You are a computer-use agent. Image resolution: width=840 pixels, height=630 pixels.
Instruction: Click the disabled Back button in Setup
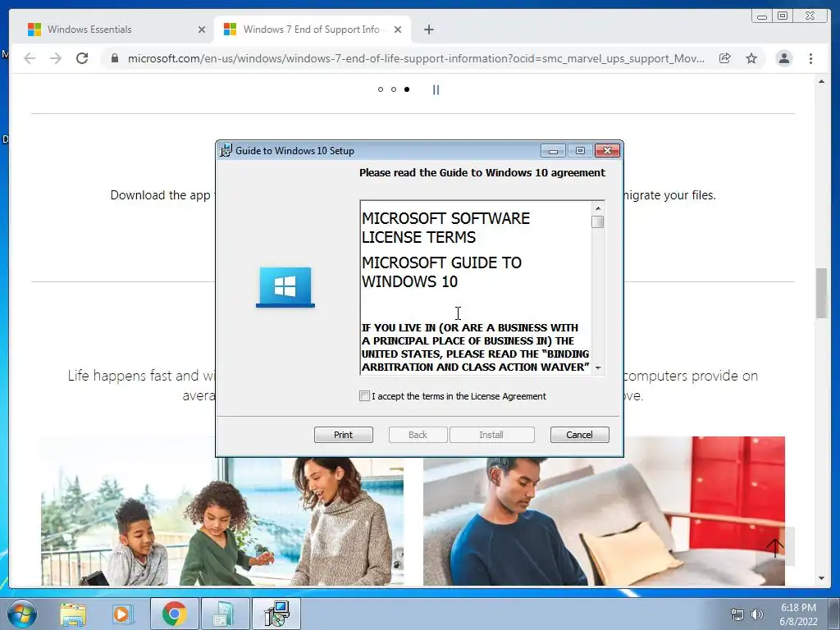(x=418, y=435)
